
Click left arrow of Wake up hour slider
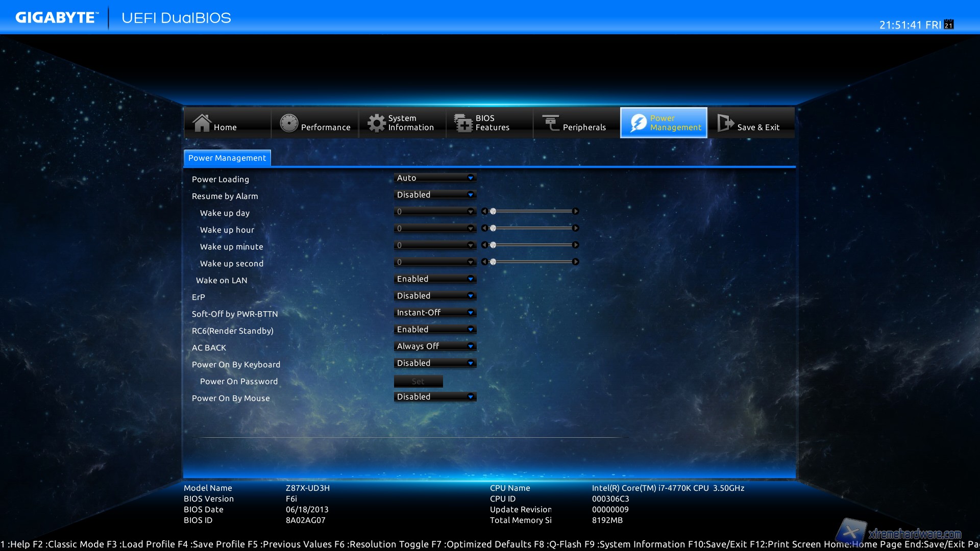click(484, 228)
